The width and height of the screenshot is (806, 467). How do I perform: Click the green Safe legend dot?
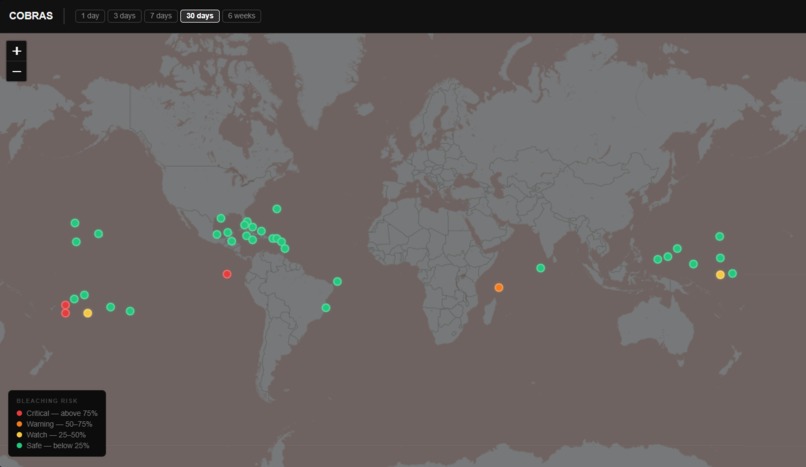point(20,445)
